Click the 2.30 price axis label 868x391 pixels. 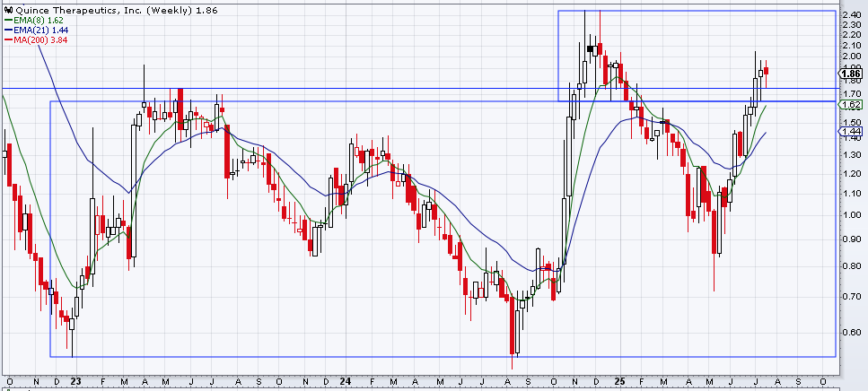pyautogui.click(x=853, y=25)
